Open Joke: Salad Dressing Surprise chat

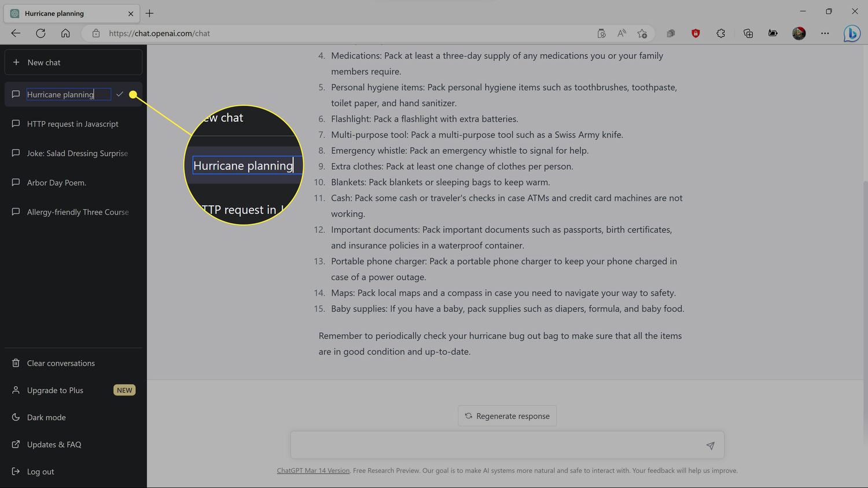pos(77,153)
